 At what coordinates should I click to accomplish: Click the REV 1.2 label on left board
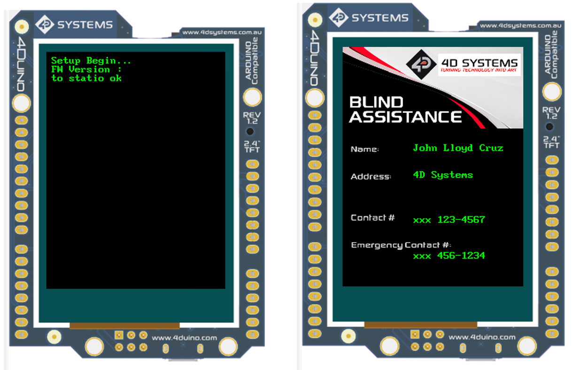252,118
